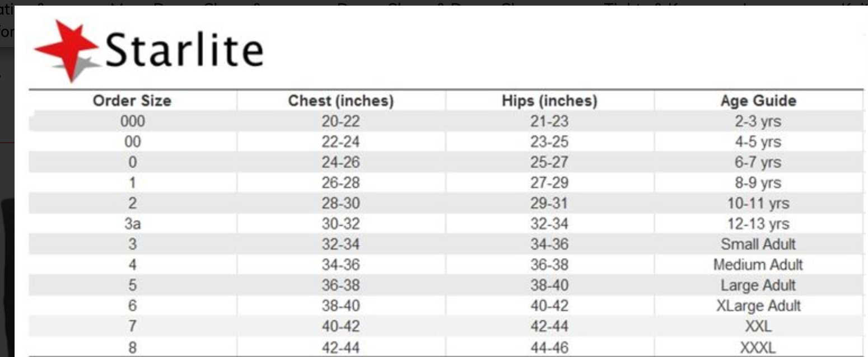This screenshot has width=868, height=357.
Task: Click the 2-3 yrs age guide
Action: pyautogui.click(x=758, y=121)
